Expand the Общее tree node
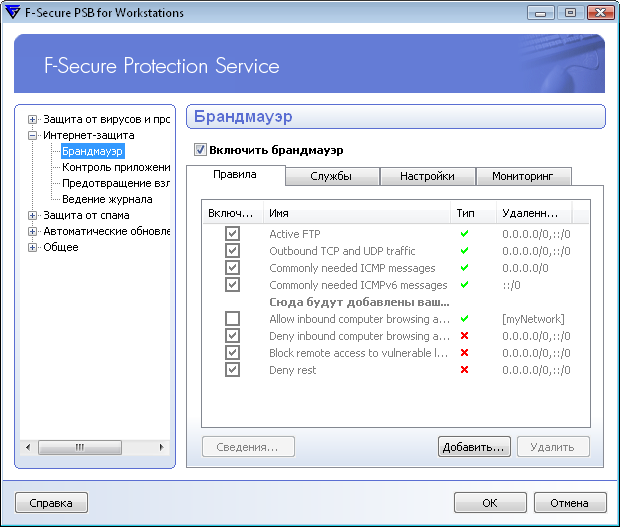620x527 pixels. coord(32,247)
